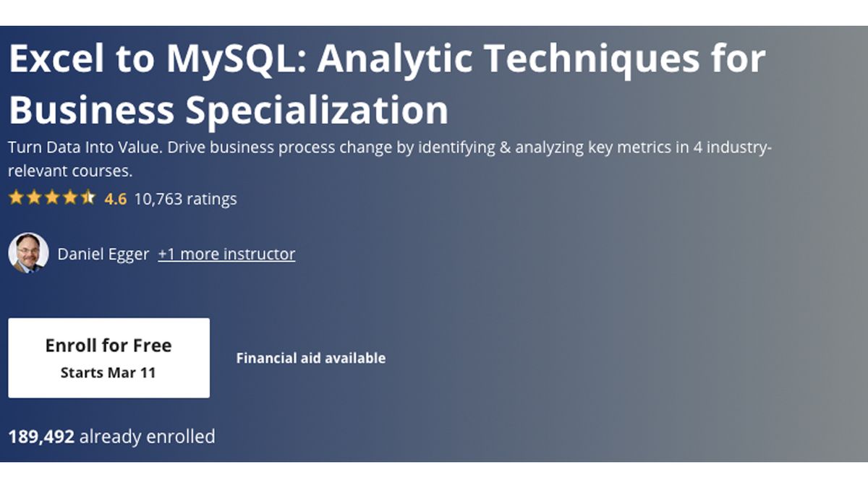
Task: Select the second gold rating star
Action: [33, 198]
